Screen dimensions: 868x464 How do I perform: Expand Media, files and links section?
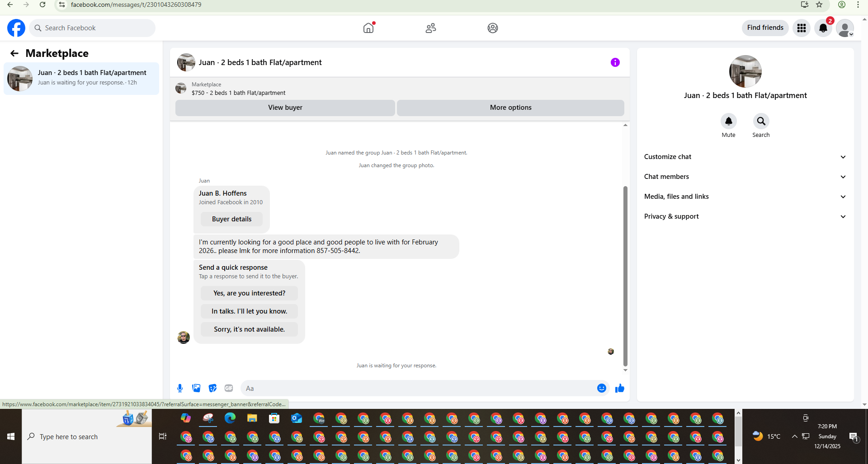click(x=745, y=197)
